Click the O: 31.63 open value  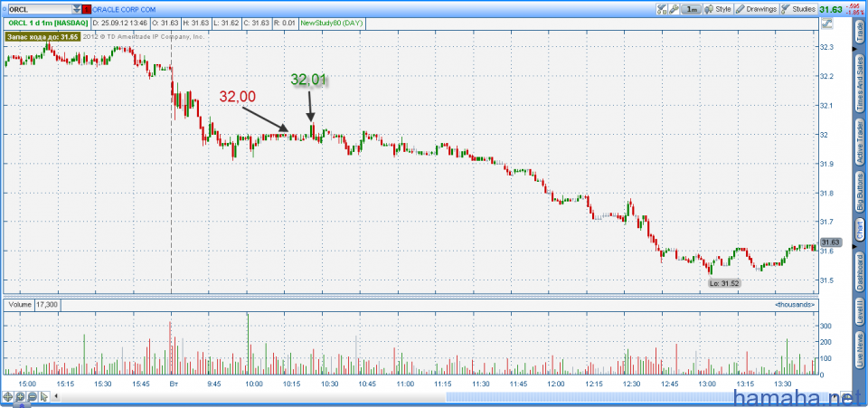(167, 24)
